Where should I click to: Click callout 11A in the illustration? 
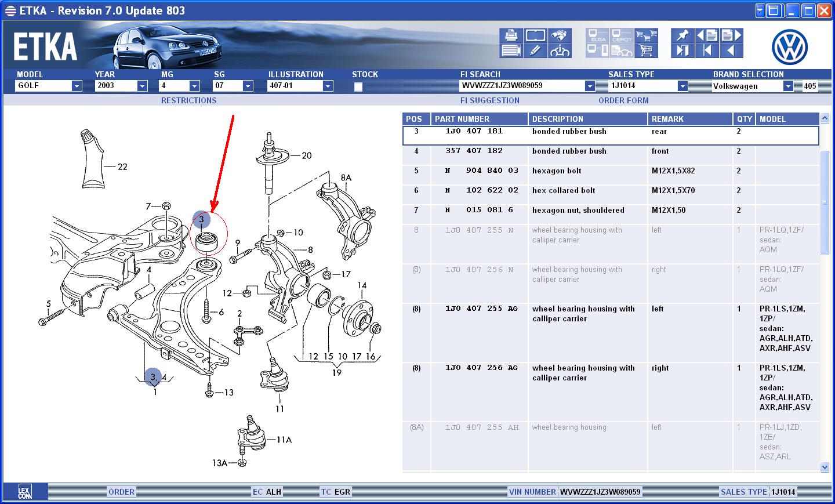(284, 440)
